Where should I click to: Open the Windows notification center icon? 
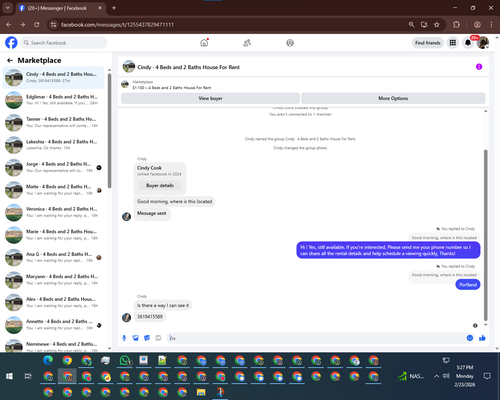pos(487,376)
